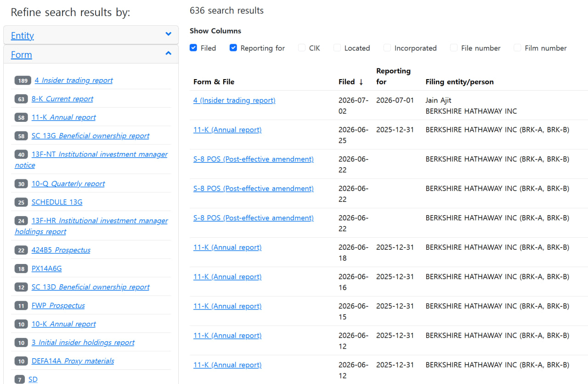The image size is (588, 384).
Task: Tick the Film number column checkbox
Action: 518,48
